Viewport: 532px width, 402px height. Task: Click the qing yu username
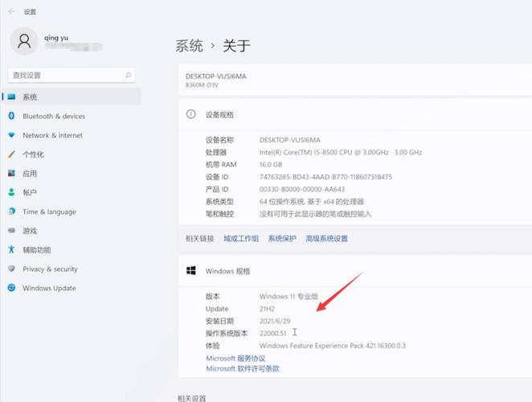(x=56, y=38)
